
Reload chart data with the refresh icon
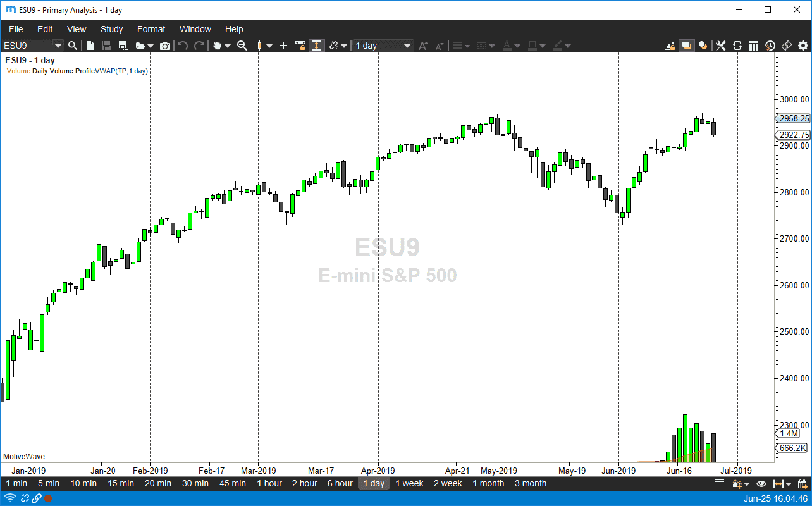tap(737, 46)
